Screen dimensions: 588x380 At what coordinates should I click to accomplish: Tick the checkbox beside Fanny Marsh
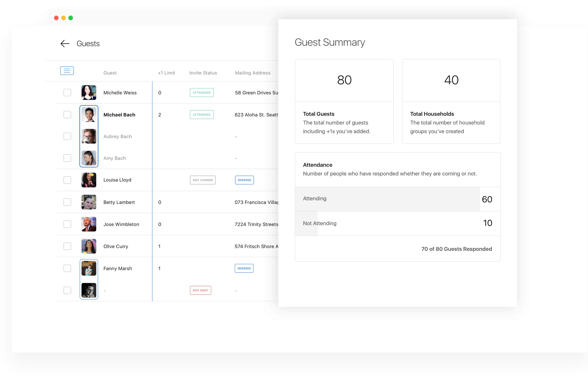click(x=67, y=268)
